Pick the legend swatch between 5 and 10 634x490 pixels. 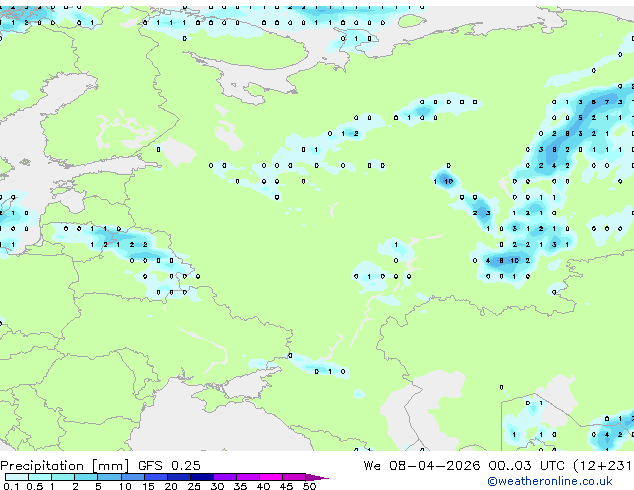[109, 477]
